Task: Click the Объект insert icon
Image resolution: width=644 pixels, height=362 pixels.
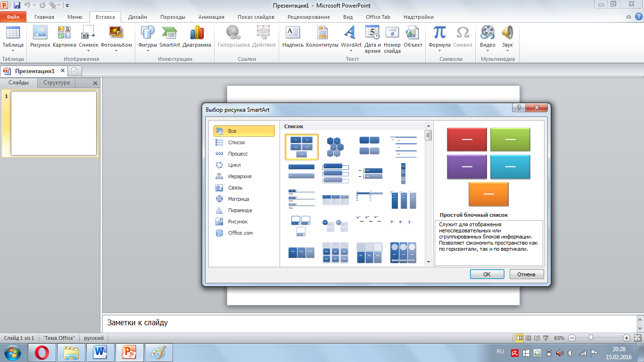Action: 413,37
